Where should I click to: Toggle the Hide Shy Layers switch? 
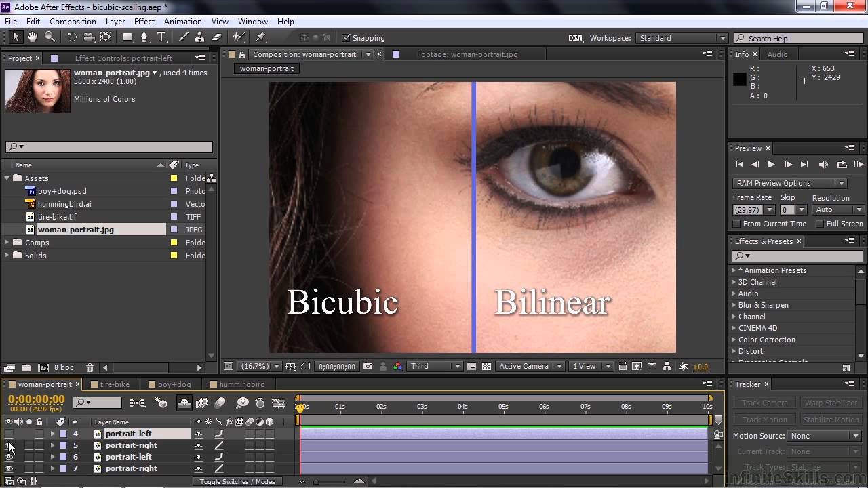(x=184, y=403)
